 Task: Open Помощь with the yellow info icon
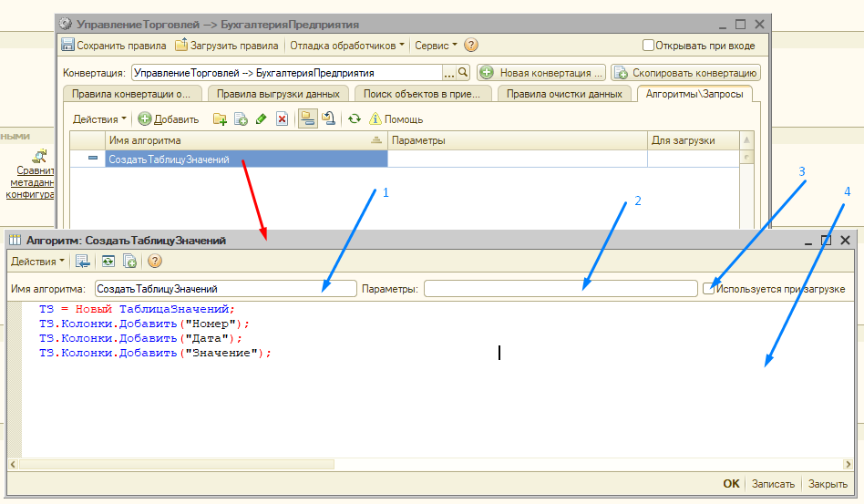click(x=396, y=119)
